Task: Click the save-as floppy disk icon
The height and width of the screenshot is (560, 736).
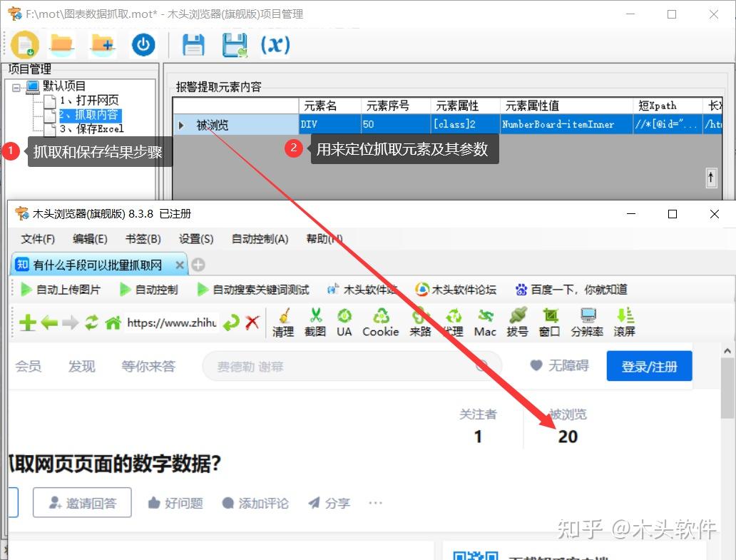Action: tap(235, 45)
